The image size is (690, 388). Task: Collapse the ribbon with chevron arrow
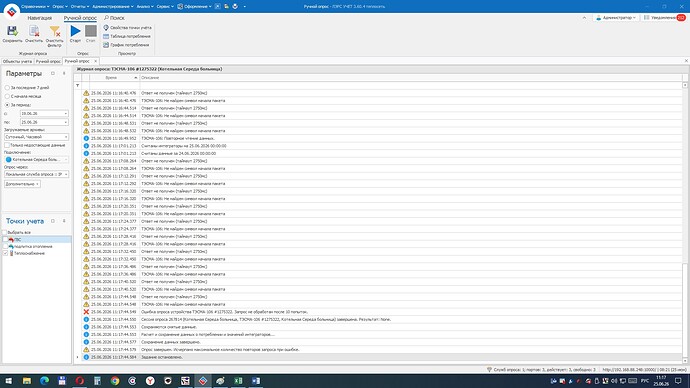pos(584,18)
